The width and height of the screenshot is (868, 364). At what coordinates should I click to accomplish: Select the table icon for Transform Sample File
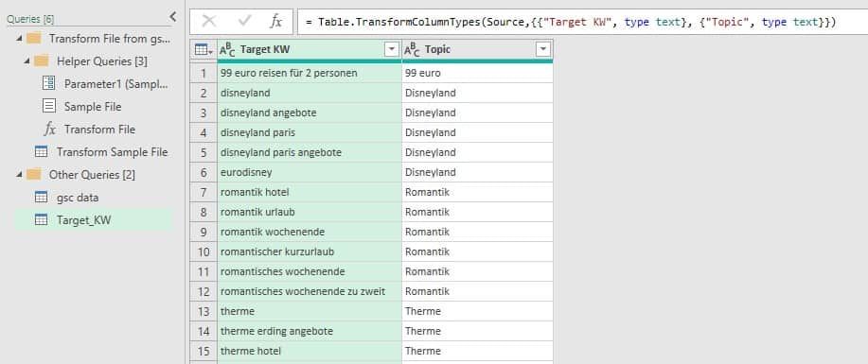(41, 151)
